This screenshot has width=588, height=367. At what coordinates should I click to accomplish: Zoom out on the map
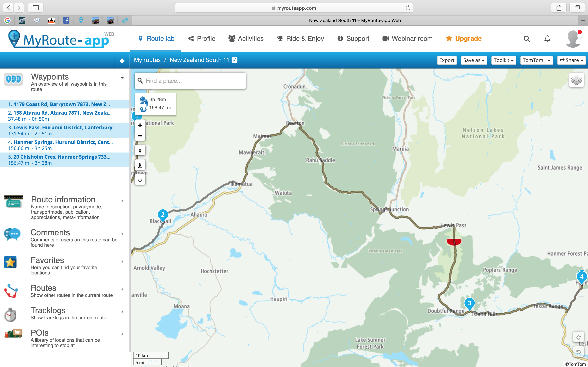140,136
